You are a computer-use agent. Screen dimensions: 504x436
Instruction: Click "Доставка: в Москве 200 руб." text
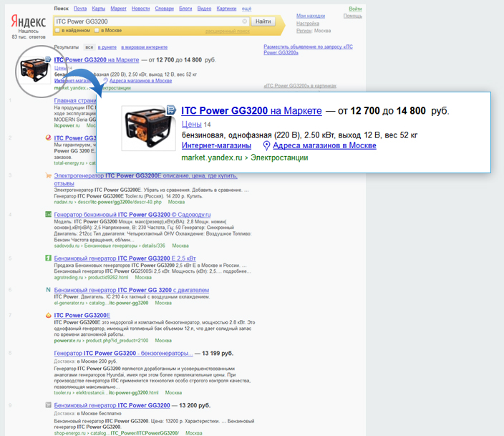(85, 362)
